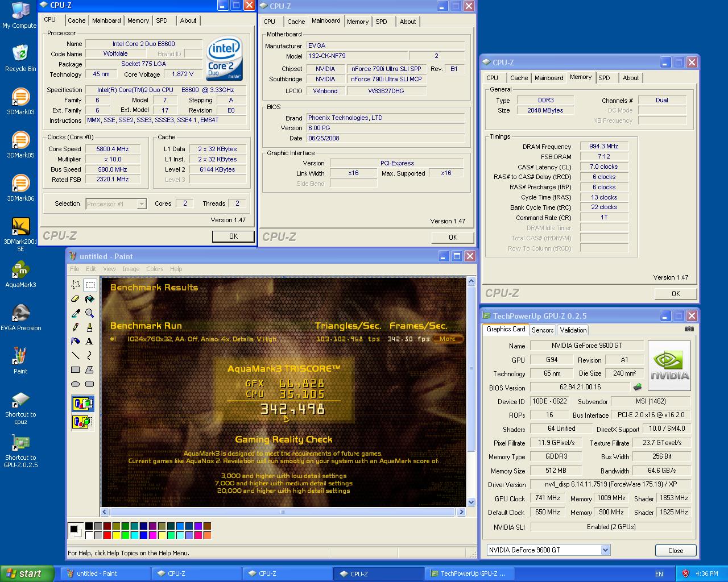Enable transparent selection mode in Paint toolbox
This screenshot has width=728, height=582.
point(82,422)
